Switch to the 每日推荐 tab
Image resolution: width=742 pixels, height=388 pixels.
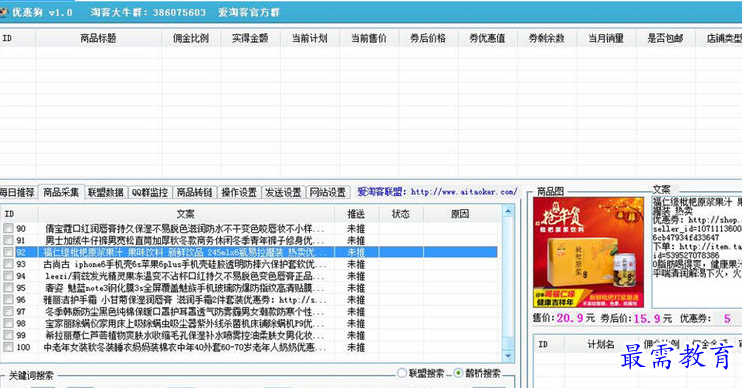tap(18, 192)
